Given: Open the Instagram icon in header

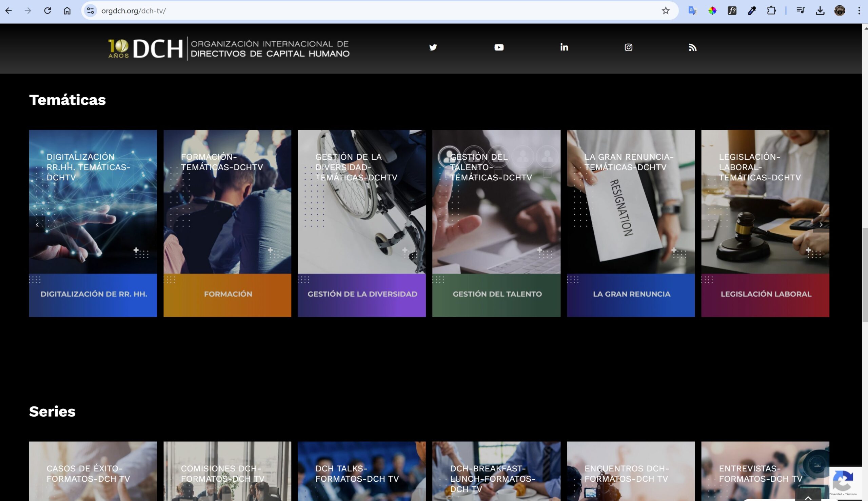Looking at the screenshot, I should 629,47.
